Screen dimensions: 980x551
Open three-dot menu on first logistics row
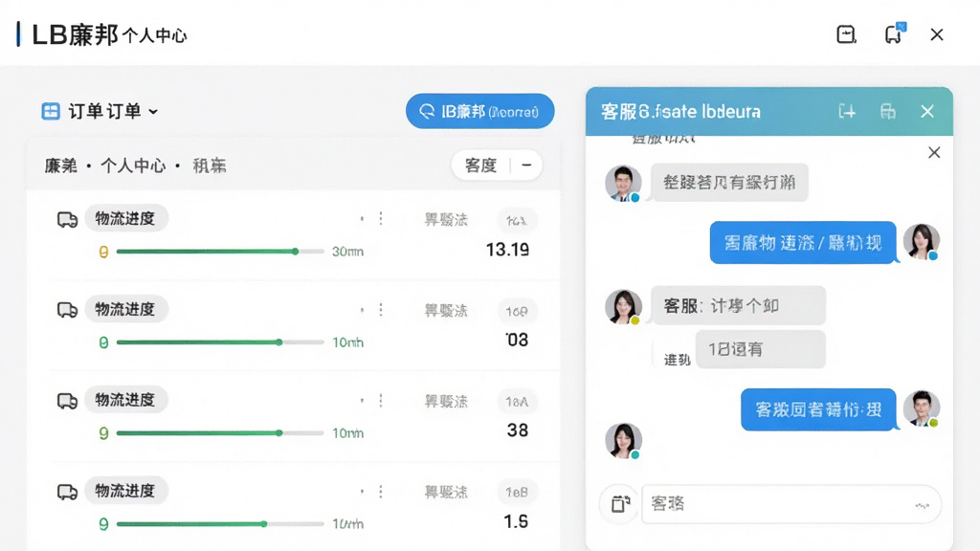381,218
